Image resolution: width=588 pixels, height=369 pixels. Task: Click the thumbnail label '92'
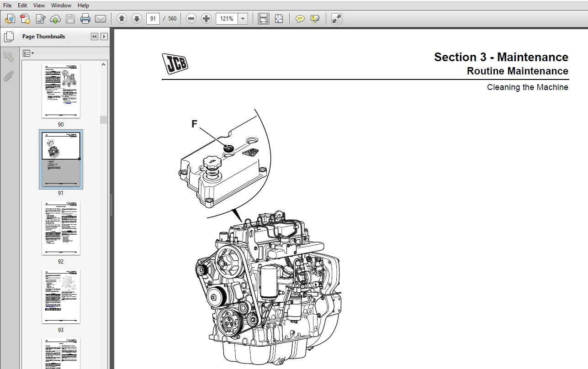tap(61, 262)
